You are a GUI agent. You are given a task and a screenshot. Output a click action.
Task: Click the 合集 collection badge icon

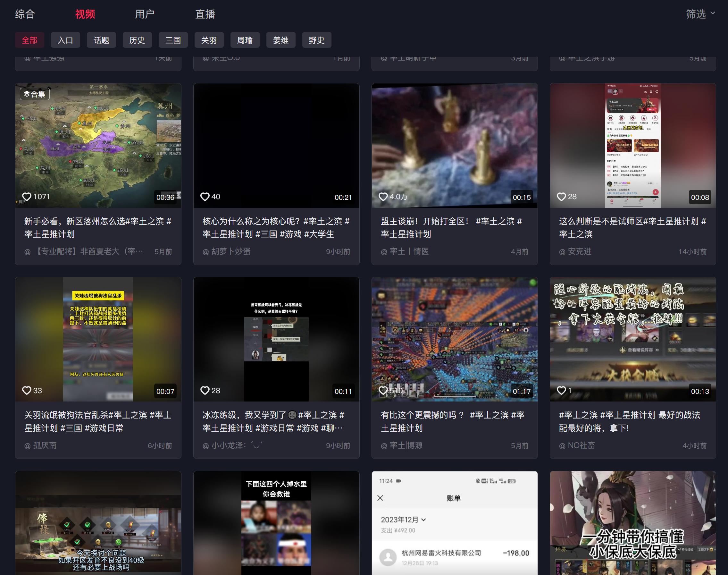[35, 94]
